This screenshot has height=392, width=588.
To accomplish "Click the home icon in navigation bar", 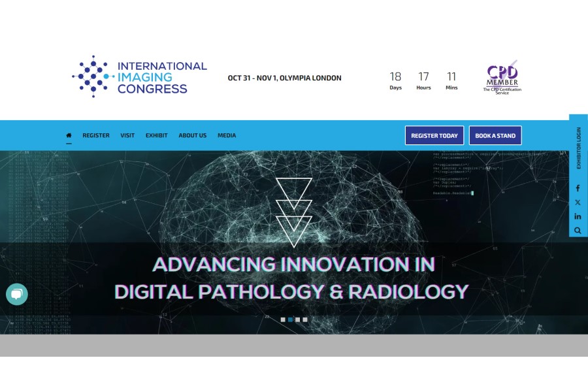I will click(69, 135).
